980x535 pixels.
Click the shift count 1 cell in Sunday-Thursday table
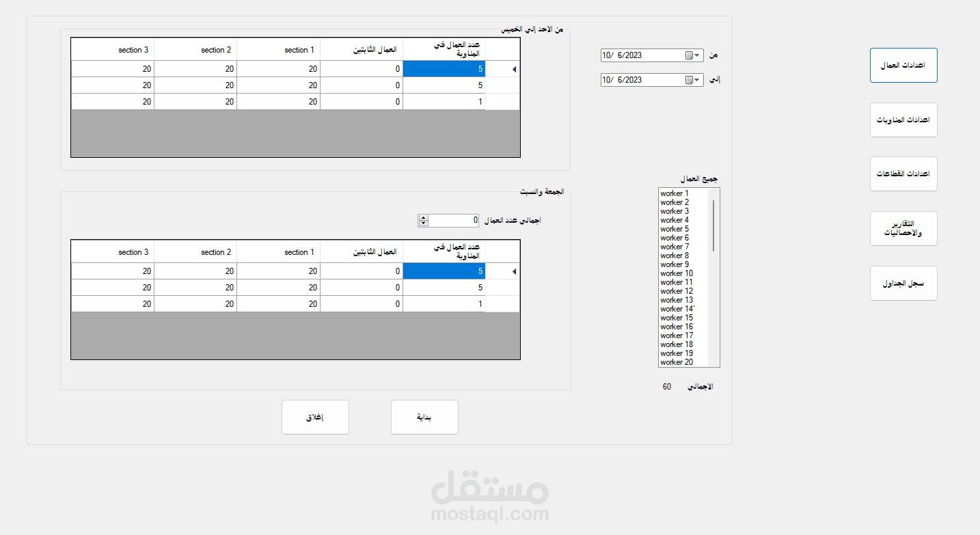tap(444, 102)
